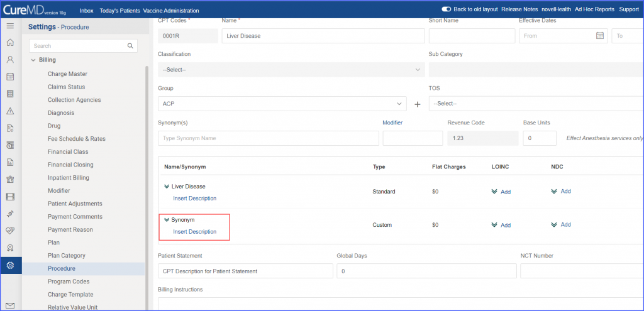Select Modifier in the Billing list
The height and width of the screenshot is (311, 644).
tap(58, 191)
